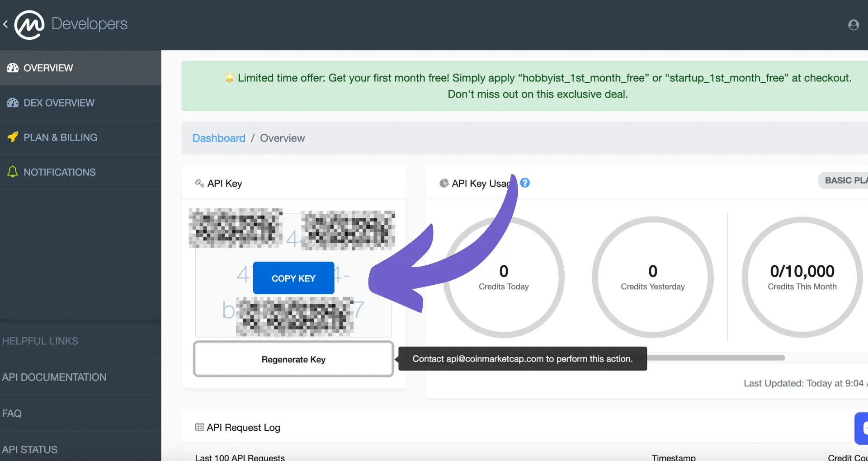The image size is (868, 461).
Task: Click the Credits Today usage circle
Action: tap(504, 277)
